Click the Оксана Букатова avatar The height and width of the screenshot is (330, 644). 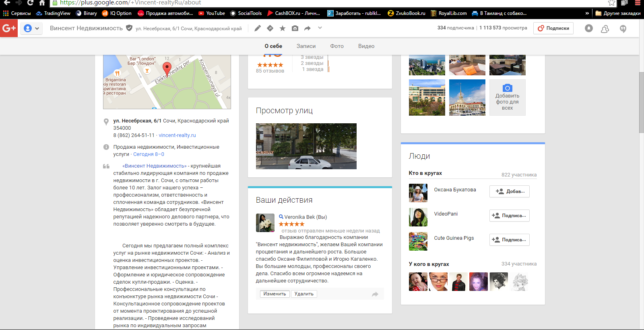coord(418,193)
